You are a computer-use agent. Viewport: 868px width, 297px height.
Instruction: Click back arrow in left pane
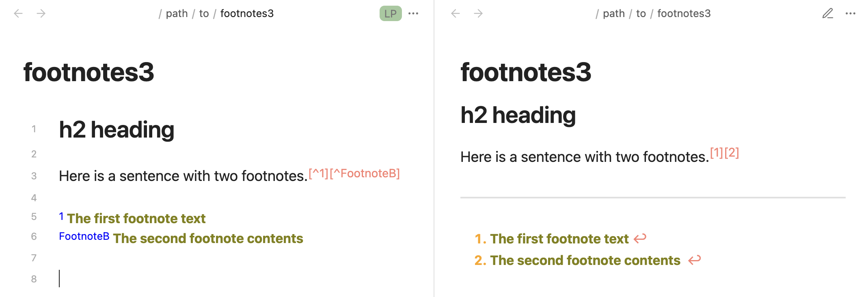click(x=18, y=13)
